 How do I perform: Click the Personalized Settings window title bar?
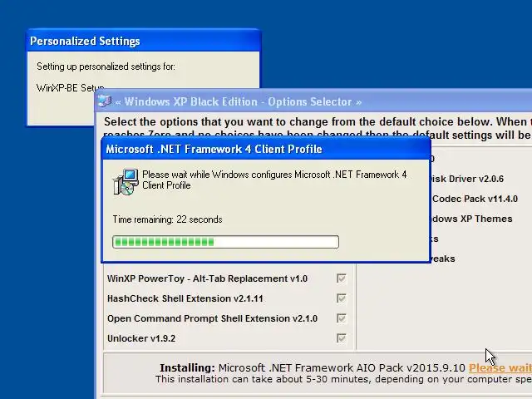click(x=144, y=41)
